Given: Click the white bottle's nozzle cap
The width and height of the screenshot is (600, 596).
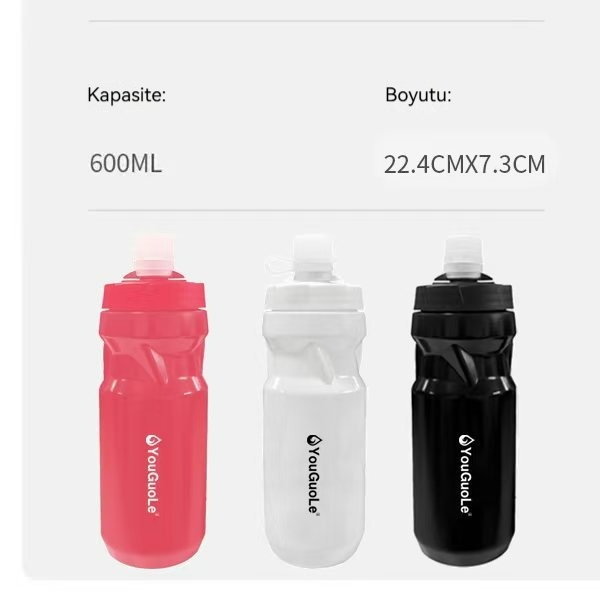Looking at the screenshot, I should point(313,254).
